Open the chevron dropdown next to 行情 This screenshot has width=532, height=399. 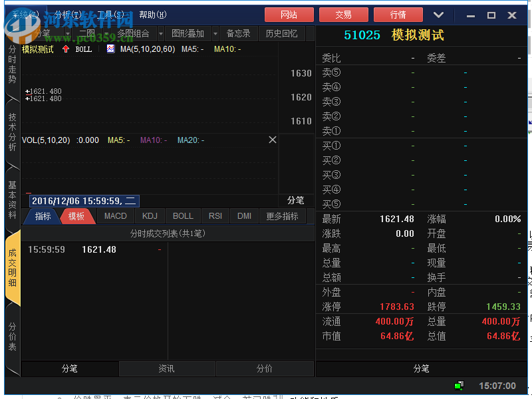point(438,14)
